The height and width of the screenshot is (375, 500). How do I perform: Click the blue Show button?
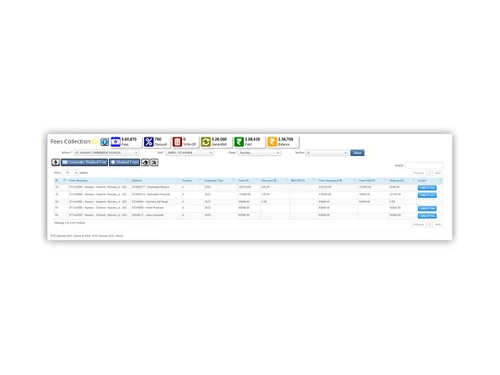coord(357,153)
